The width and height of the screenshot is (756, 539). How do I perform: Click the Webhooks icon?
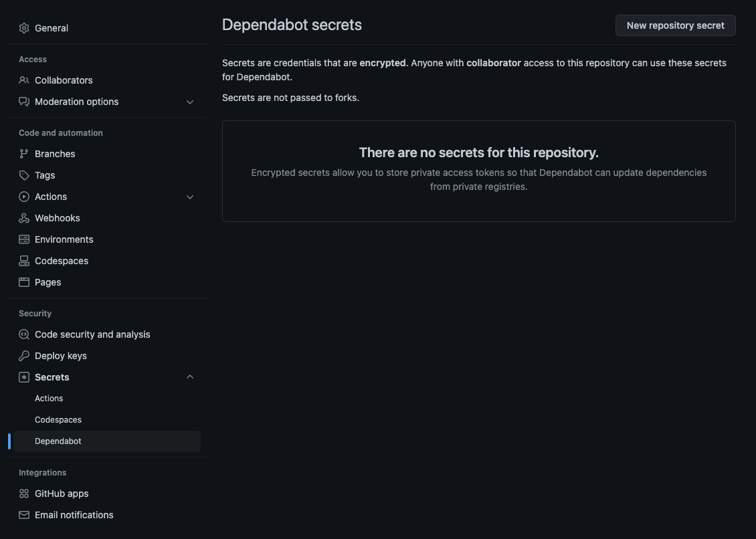(24, 218)
